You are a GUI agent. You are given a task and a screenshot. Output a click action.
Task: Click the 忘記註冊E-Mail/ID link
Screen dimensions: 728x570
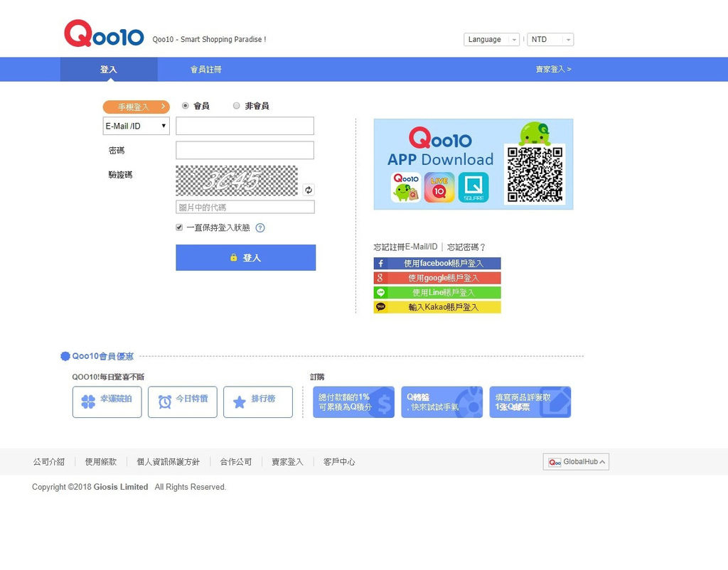coord(405,247)
